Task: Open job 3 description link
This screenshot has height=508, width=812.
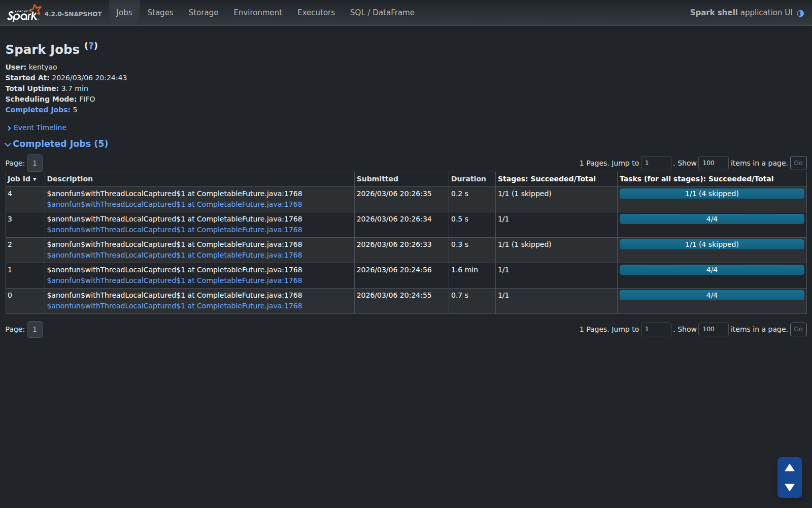Action: [x=175, y=230]
